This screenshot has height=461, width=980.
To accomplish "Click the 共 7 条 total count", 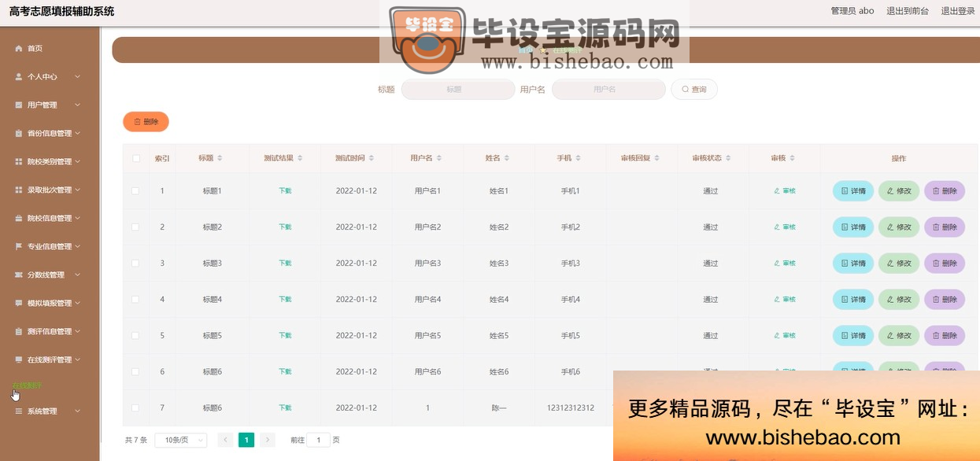I will (136, 441).
